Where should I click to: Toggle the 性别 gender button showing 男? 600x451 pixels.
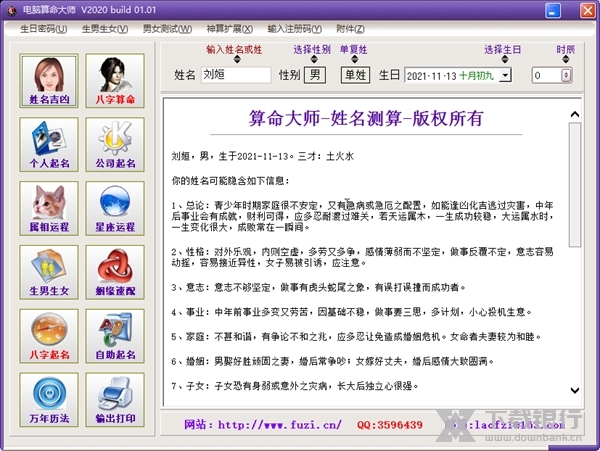[x=315, y=75]
